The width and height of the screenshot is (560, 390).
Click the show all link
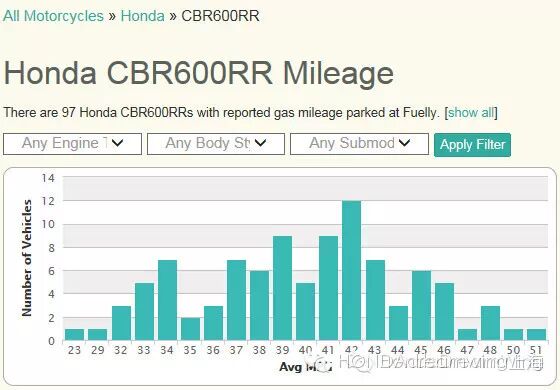tap(471, 112)
